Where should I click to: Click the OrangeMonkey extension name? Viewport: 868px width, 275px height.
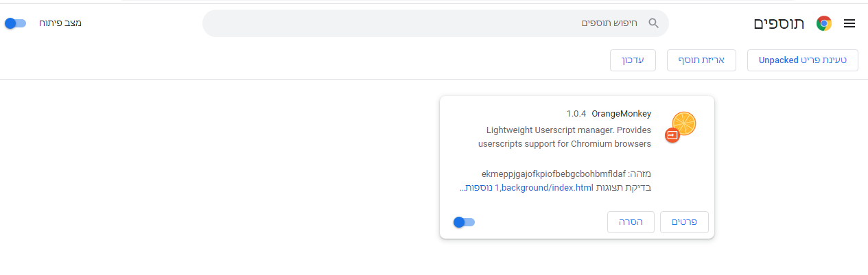point(621,114)
